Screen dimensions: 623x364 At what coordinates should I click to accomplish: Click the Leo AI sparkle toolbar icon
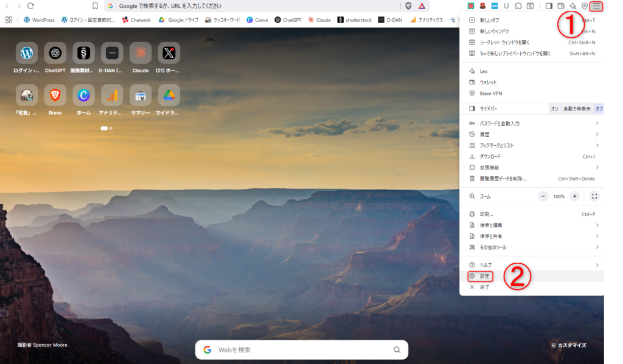573,6
